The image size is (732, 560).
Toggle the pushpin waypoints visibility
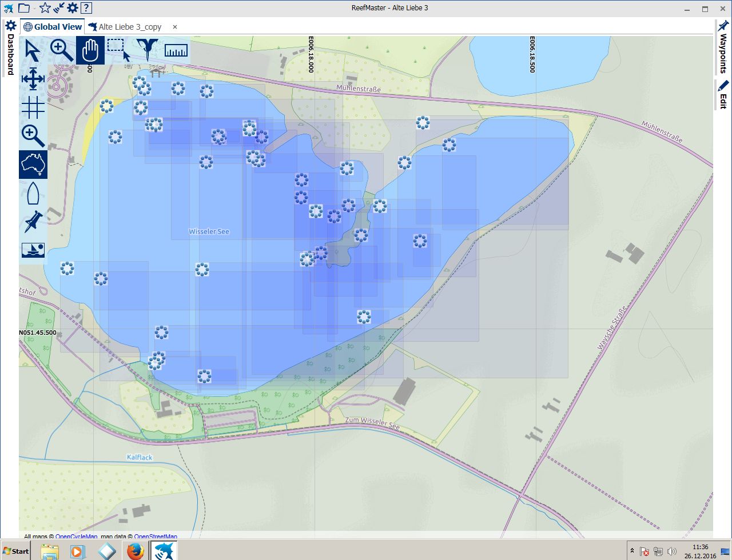(x=33, y=222)
